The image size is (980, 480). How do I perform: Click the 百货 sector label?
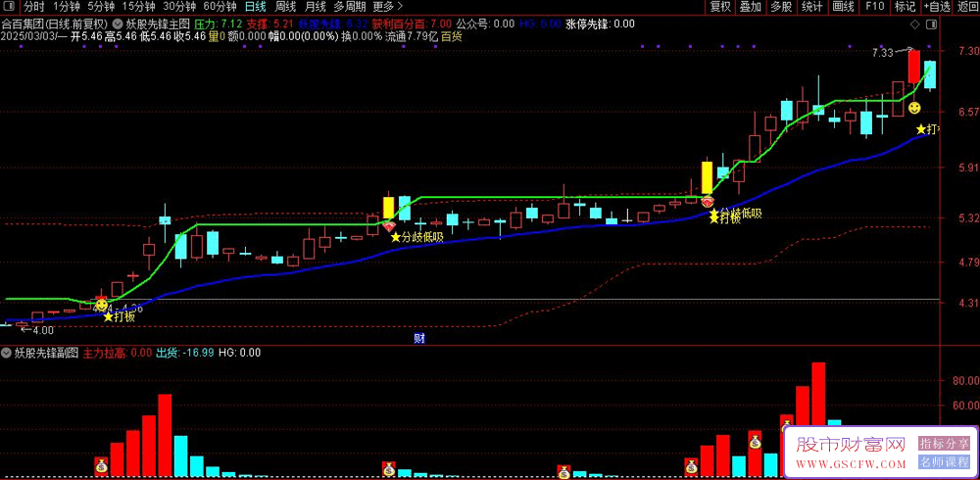(x=452, y=36)
